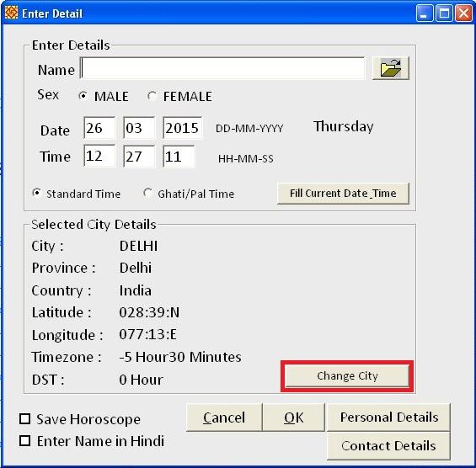
Task: Focus the minutes field showing 27
Action: (139, 157)
